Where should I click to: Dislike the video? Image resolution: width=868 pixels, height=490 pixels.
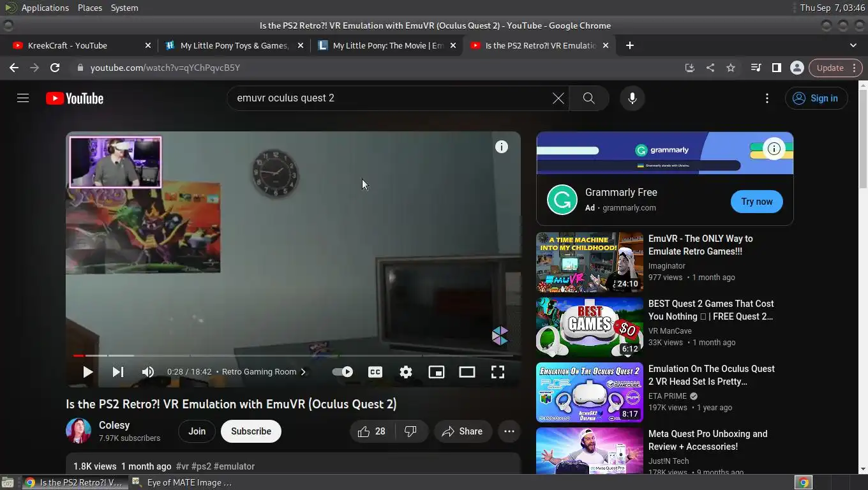click(410, 431)
